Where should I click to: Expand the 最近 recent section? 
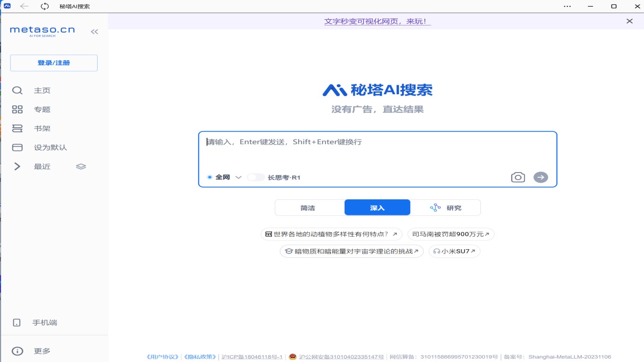coord(17,166)
